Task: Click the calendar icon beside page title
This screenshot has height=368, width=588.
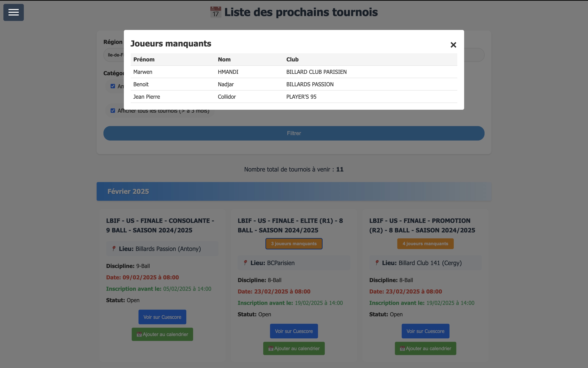Action: [x=215, y=12]
